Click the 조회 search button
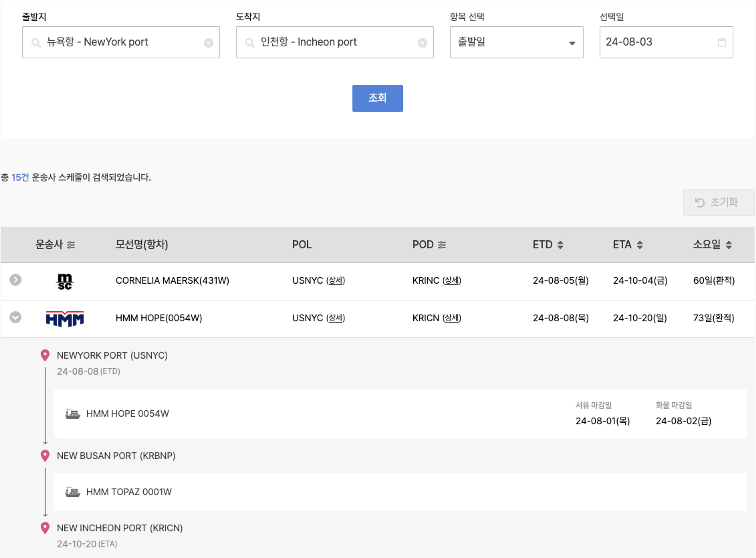 pyautogui.click(x=377, y=98)
